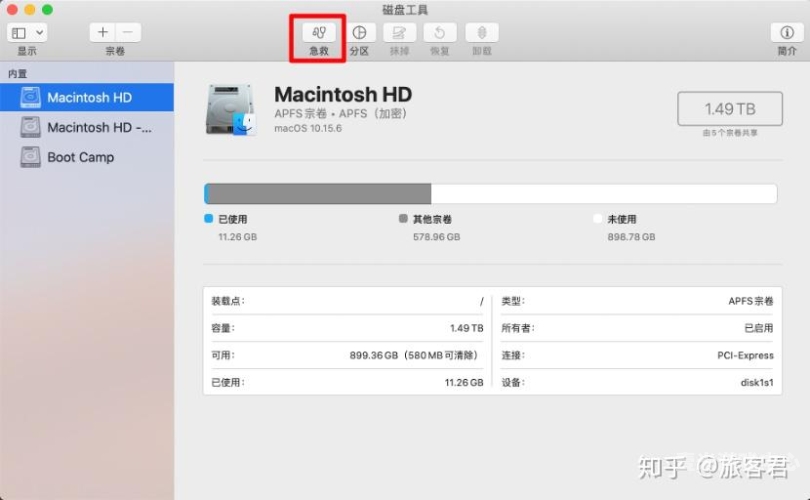Close the Disk Utility window
Viewport: 810px width, 500px height.
(x=12, y=9)
